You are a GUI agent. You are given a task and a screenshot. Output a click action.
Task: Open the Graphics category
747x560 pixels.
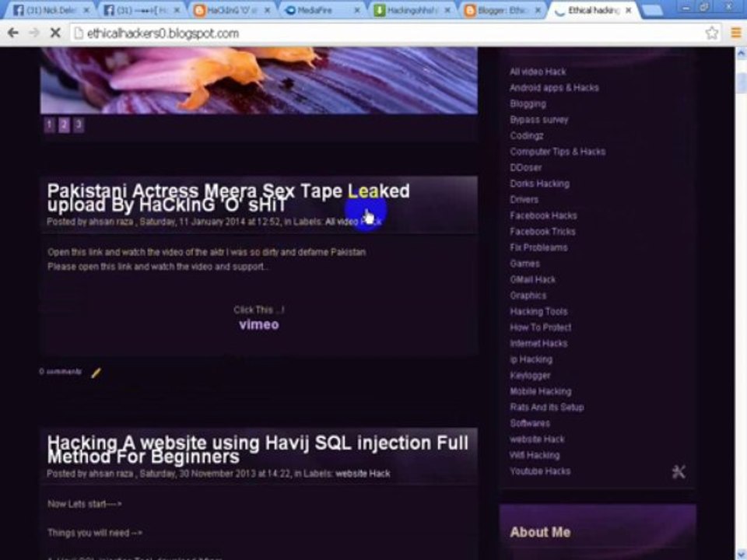click(x=528, y=296)
